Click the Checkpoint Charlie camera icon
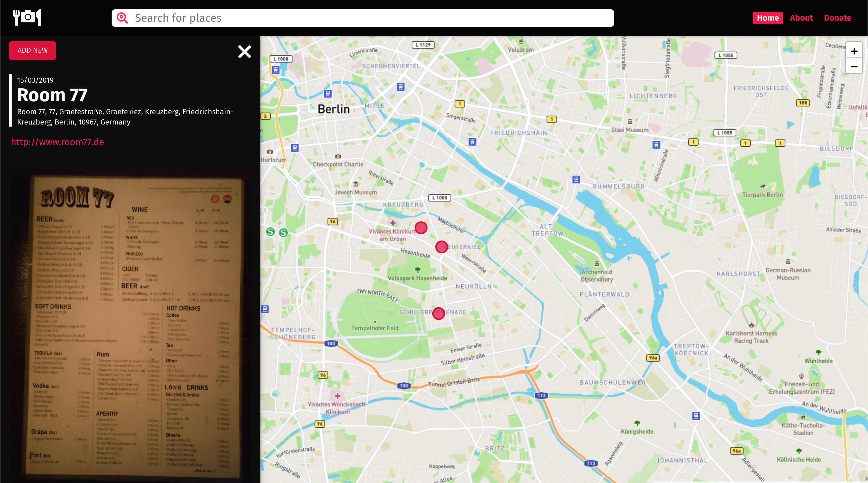The width and height of the screenshot is (868, 483). point(338,156)
